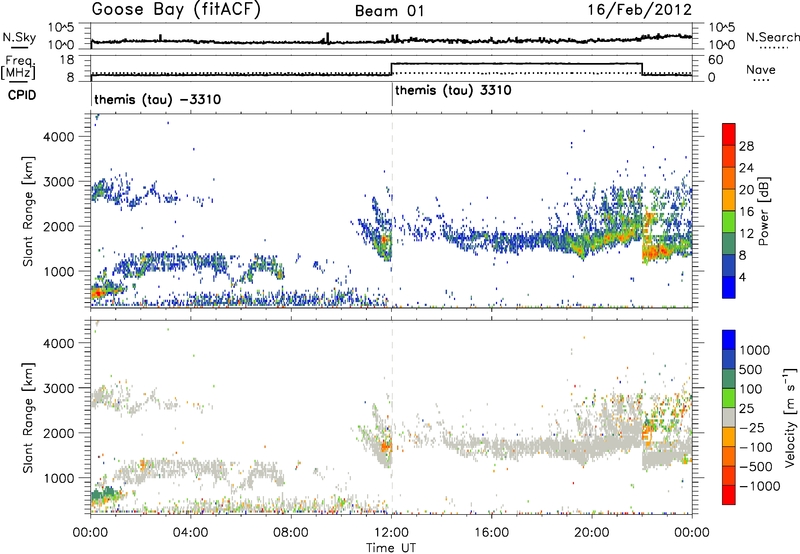The width and height of the screenshot is (800, 554).
Task: Click the '60' Nave axis tick label
Action: point(715,60)
